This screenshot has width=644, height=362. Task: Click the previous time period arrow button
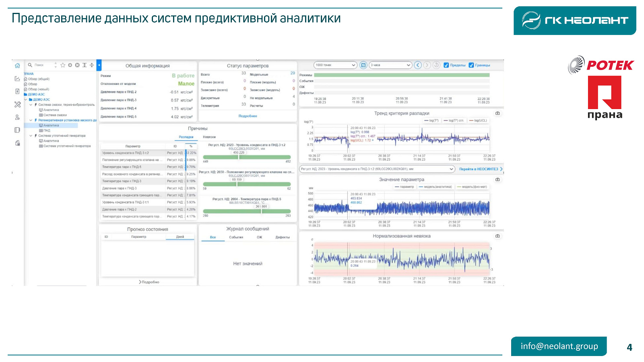pyautogui.click(x=418, y=65)
